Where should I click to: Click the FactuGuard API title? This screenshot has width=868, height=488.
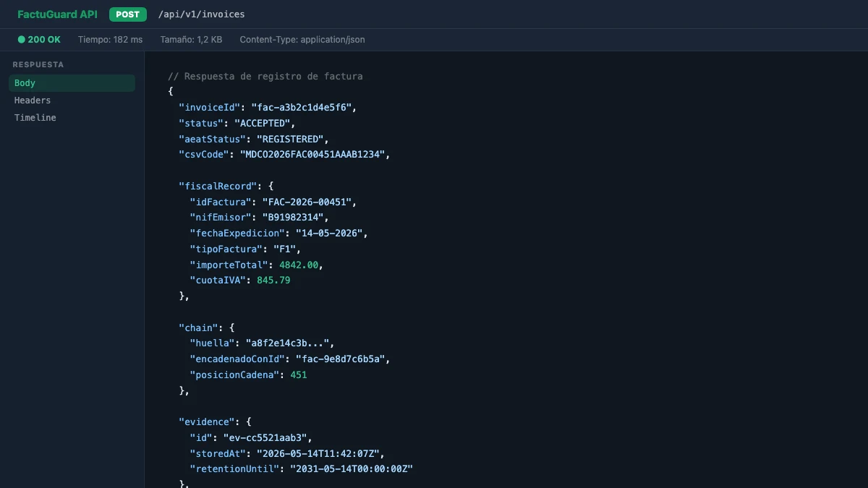pos(57,14)
